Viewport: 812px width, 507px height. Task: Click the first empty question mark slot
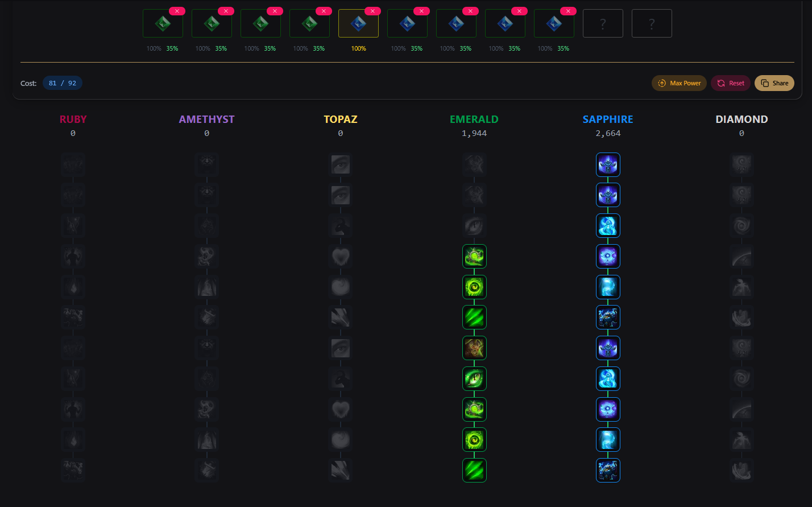(x=603, y=24)
